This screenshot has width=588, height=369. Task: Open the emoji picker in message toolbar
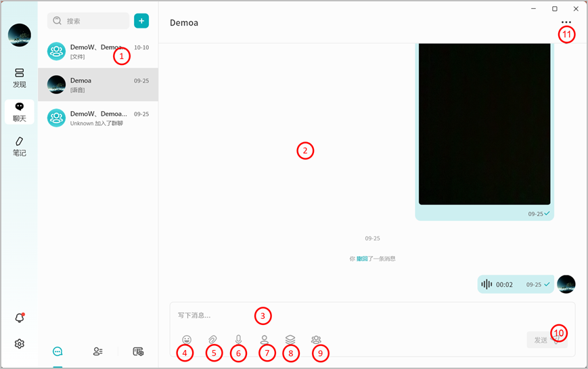point(187,339)
